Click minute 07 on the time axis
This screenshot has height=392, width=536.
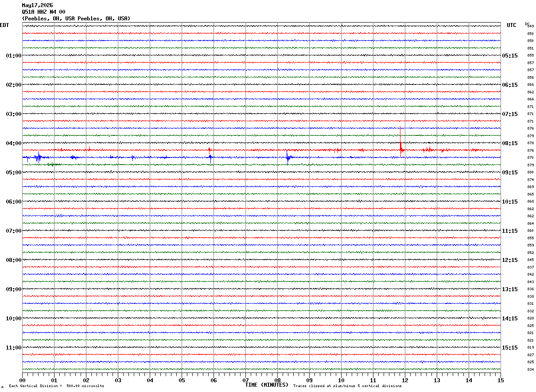pos(245,380)
